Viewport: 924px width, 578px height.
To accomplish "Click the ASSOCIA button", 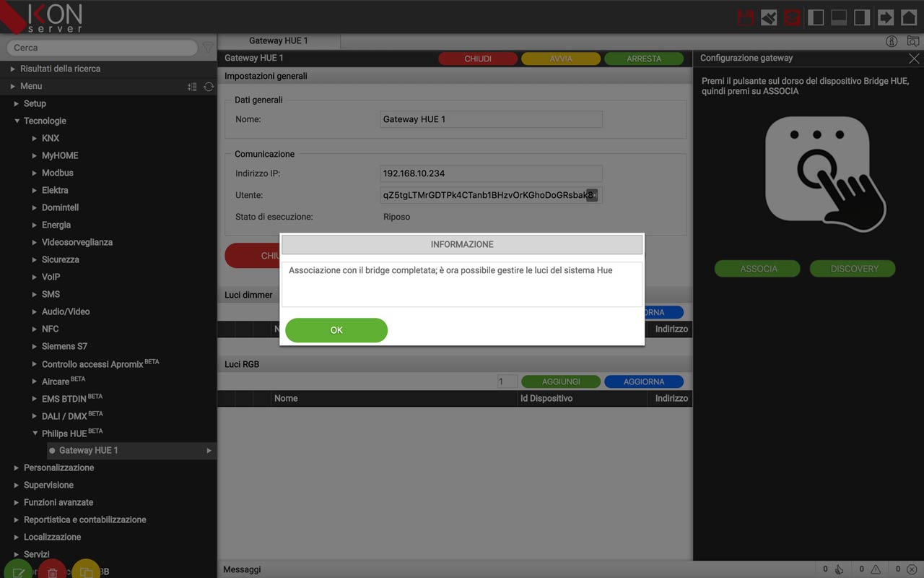I will (758, 269).
